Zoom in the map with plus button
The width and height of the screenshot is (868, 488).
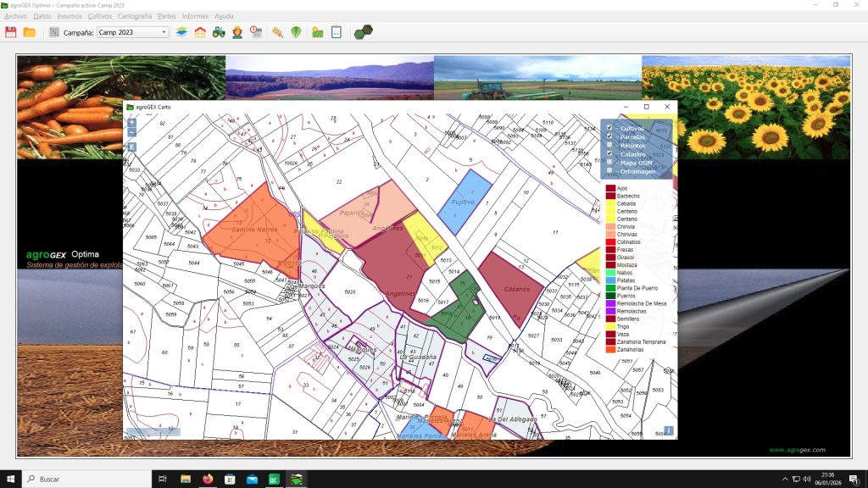[132, 123]
